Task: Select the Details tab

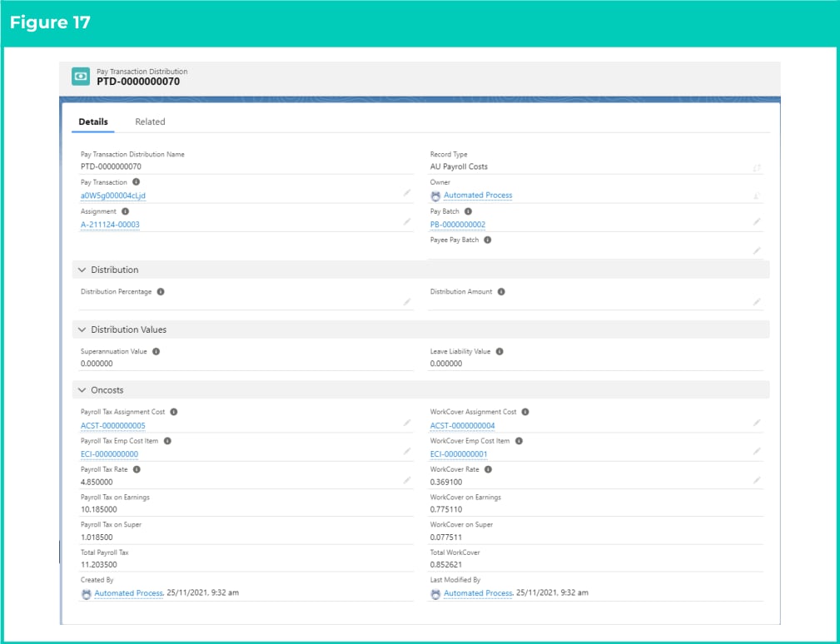Action: click(x=93, y=121)
